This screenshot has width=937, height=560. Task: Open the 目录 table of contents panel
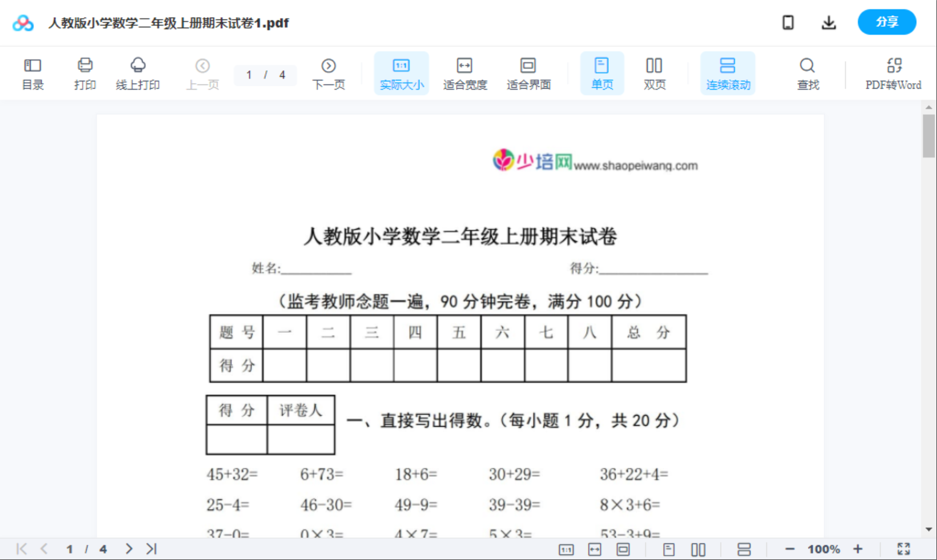coord(32,72)
